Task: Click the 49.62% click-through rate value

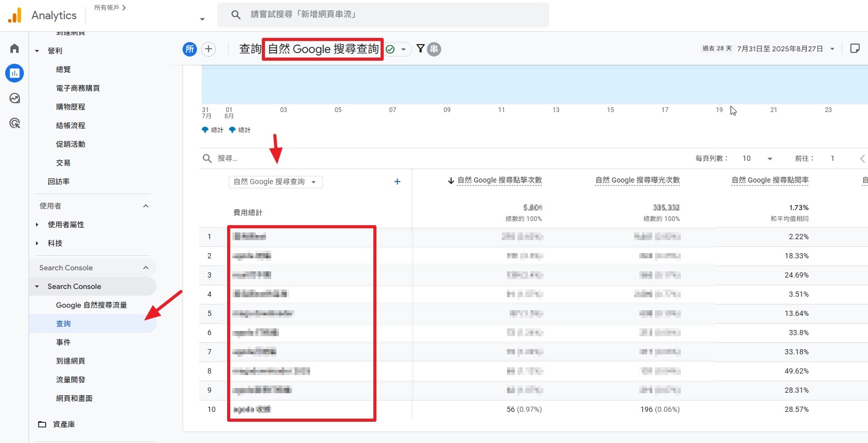Action: pos(796,371)
